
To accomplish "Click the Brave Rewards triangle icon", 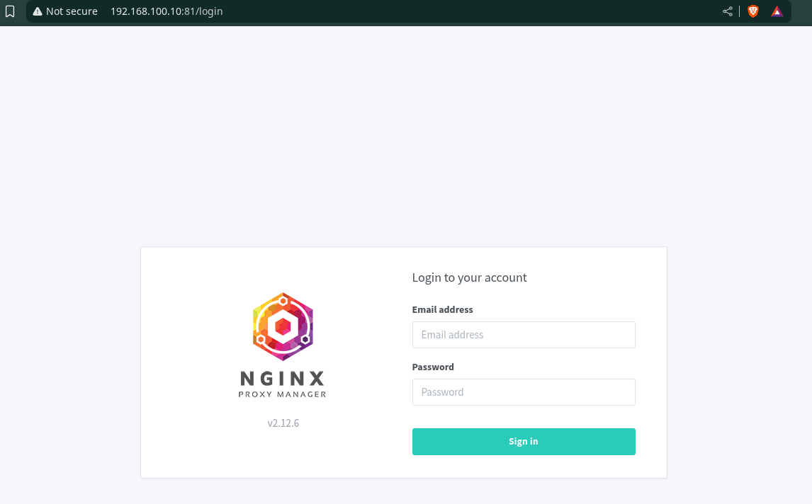I will click(x=777, y=11).
